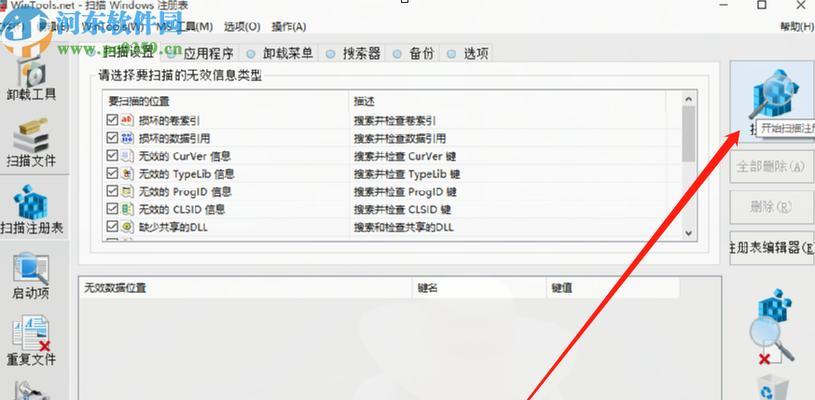The width and height of the screenshot is (815, 400).
Task: Sort by the 要扫描的位置 column header
Action: tap(225, 101)
